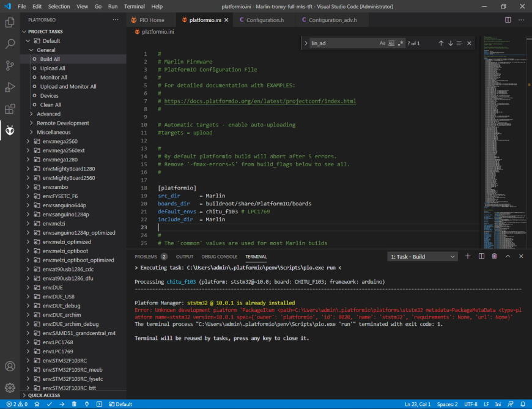Close the find widget
Image resolution: width=532 pixels, height=409 pixels.
[x=469, y=43]
